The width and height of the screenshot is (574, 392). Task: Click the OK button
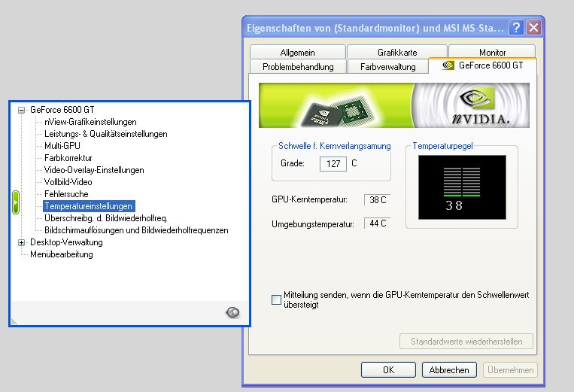coord(388,369)
